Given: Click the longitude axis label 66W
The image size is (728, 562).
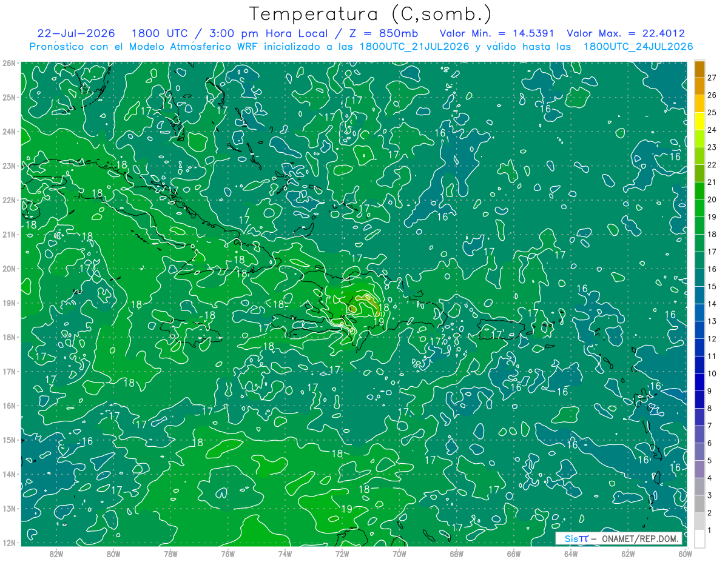Looking at the screenshot, I should [x=513, y=554].
